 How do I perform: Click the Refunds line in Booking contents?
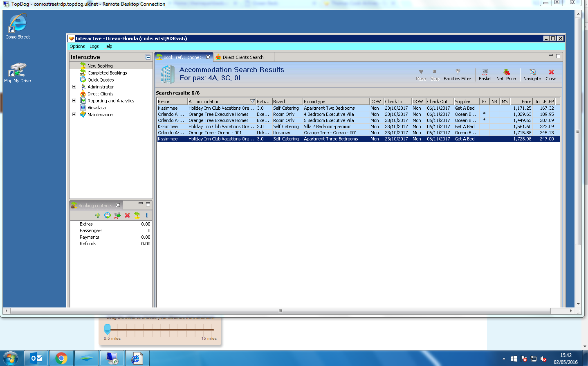[110, 244]
